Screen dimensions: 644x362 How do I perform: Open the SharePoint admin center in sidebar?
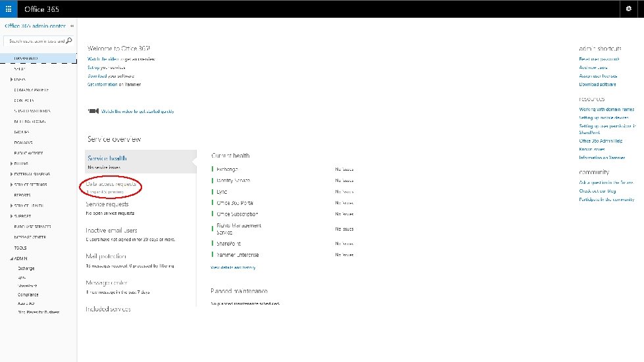27,286
